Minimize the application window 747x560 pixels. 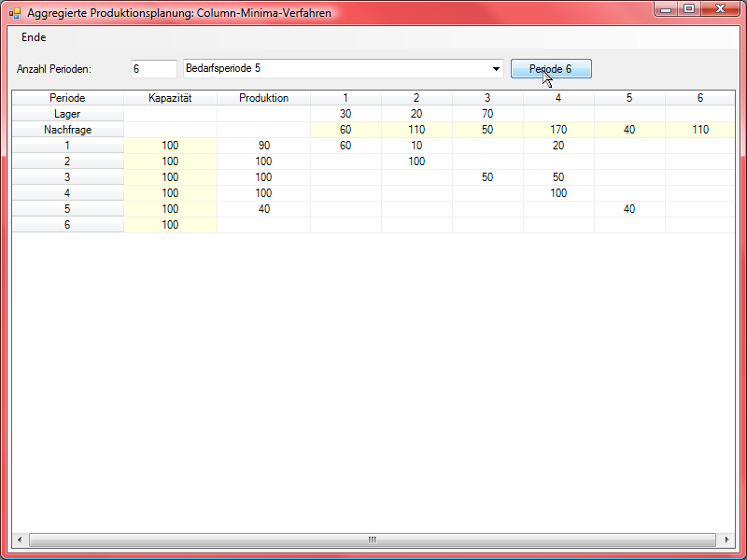tap(665, 9)
